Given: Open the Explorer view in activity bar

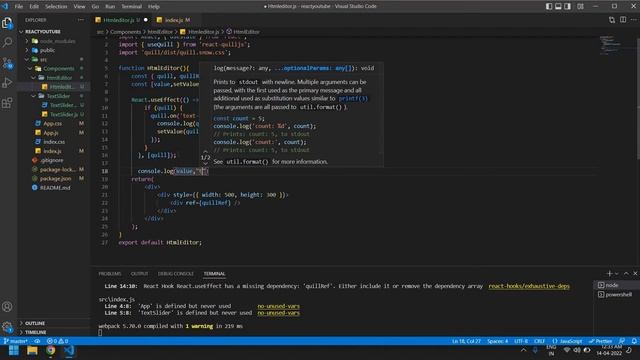Looking at the screenshot, I should [7, 23].
